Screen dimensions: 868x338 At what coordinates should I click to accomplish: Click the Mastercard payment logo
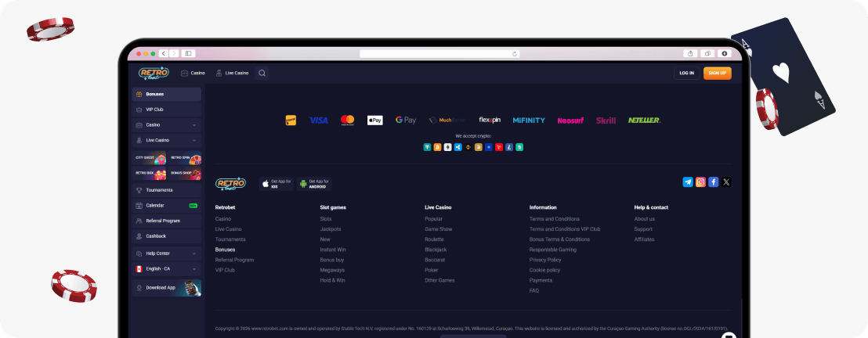click(347, 120)
